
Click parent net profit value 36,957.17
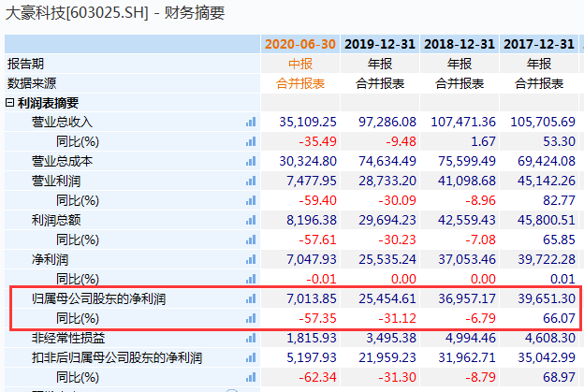point(467,298)
